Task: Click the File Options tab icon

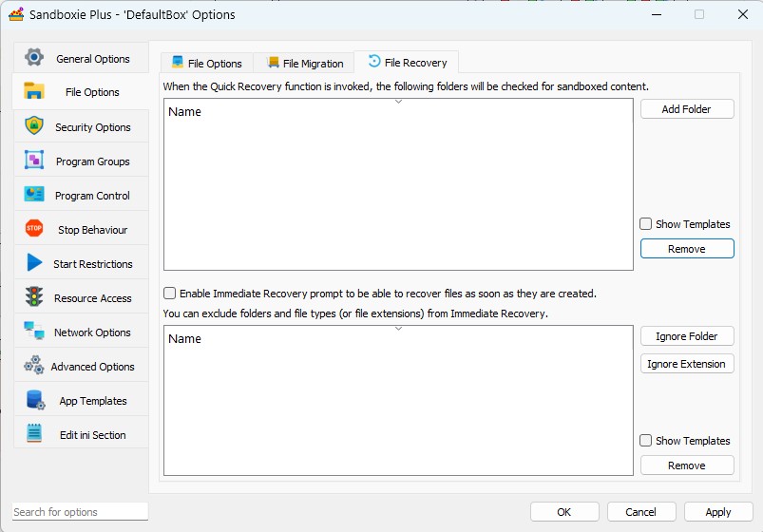Action: 178,62
